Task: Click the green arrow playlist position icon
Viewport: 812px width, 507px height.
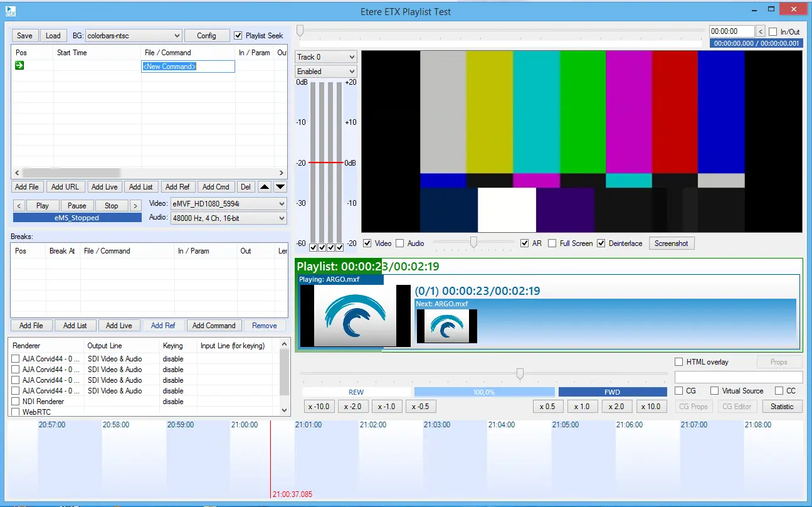Action: [19, 66]
